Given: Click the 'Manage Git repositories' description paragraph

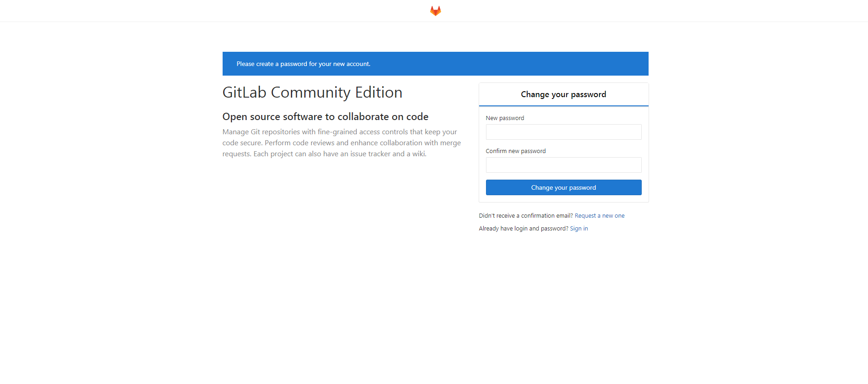Looking at the screenshot, I should coord(342,143).
